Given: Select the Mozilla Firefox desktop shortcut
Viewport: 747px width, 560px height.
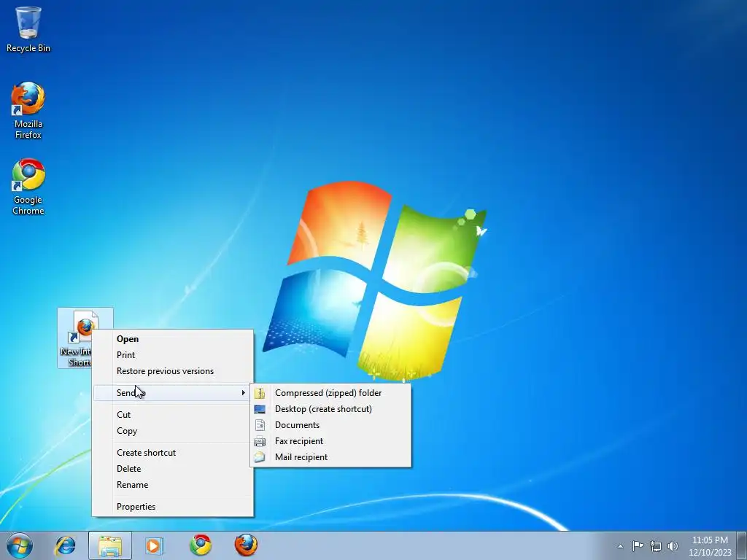Looking at the screenshot, I should click(28, 111).
